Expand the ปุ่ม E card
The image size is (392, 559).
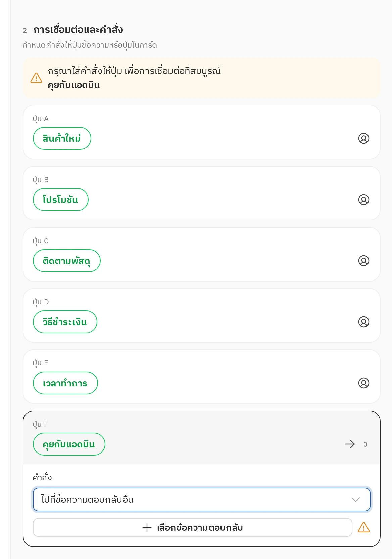tap(202, 377)
